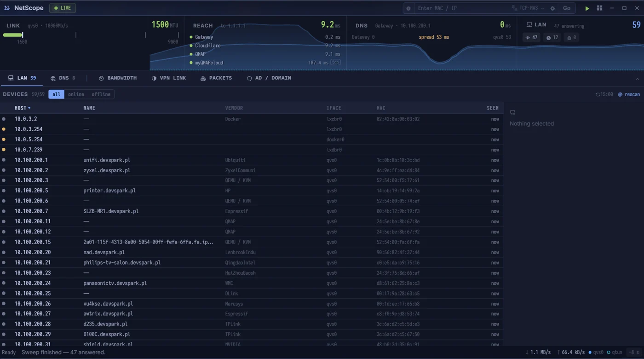Select panasonictv.devspark.pl row
This screenshot has height=359, width=644.
coord(252,283)
